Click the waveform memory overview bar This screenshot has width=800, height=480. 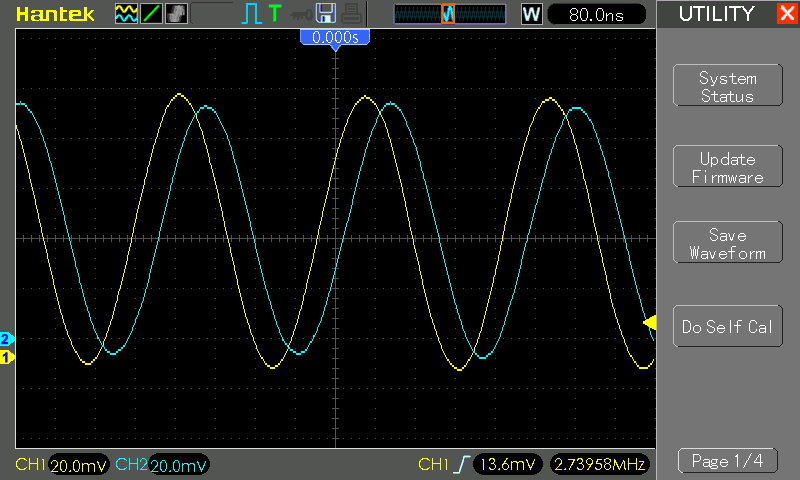tap(449, 14)
